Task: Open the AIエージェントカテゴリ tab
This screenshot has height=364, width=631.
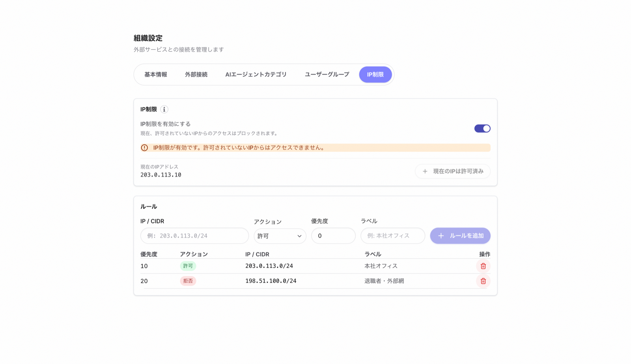Action: (x=256, y=75)
